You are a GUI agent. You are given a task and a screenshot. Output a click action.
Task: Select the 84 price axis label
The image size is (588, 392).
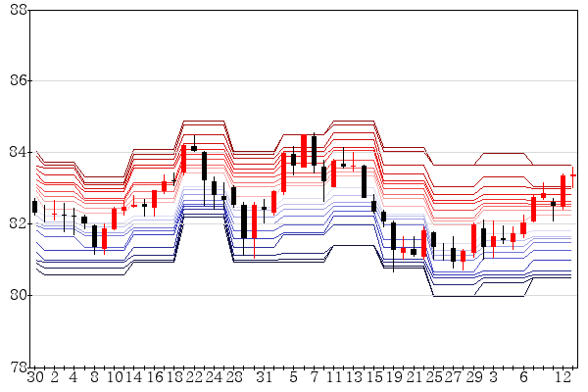19,152
